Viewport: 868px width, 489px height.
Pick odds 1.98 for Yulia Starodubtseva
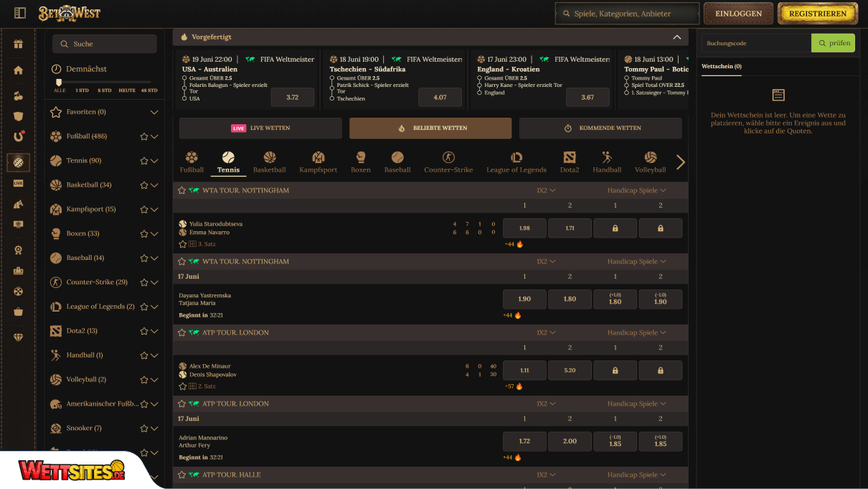(524, 228)
